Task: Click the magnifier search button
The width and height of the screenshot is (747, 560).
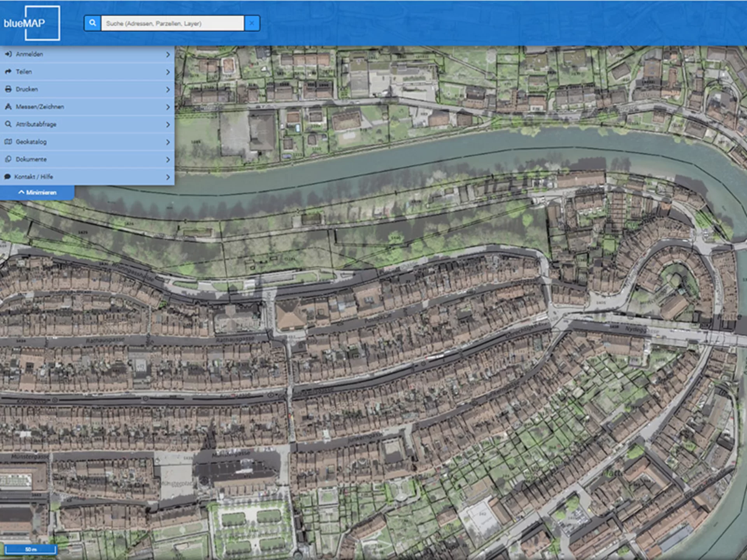Action: coord(93,23)
